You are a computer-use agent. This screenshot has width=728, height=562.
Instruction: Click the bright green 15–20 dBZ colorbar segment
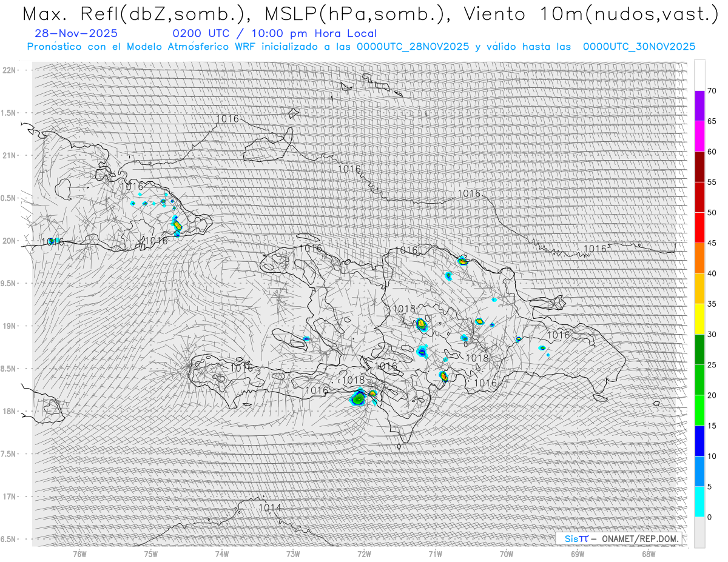coord(699,410)
